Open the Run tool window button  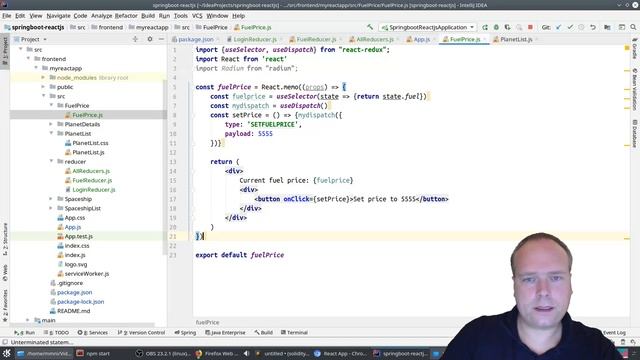click(x=24, y=333)
